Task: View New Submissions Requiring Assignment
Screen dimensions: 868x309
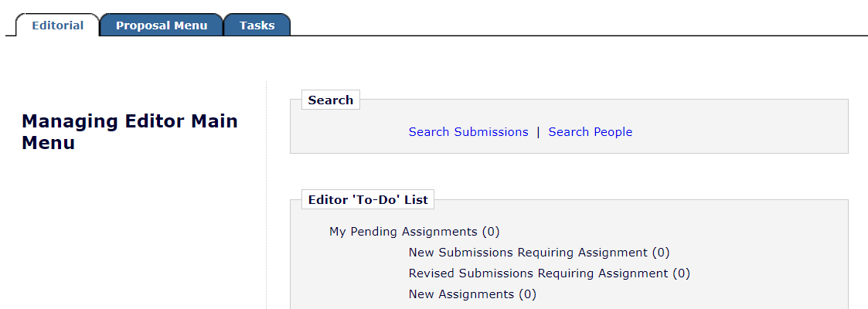Action: pos(528,253)
